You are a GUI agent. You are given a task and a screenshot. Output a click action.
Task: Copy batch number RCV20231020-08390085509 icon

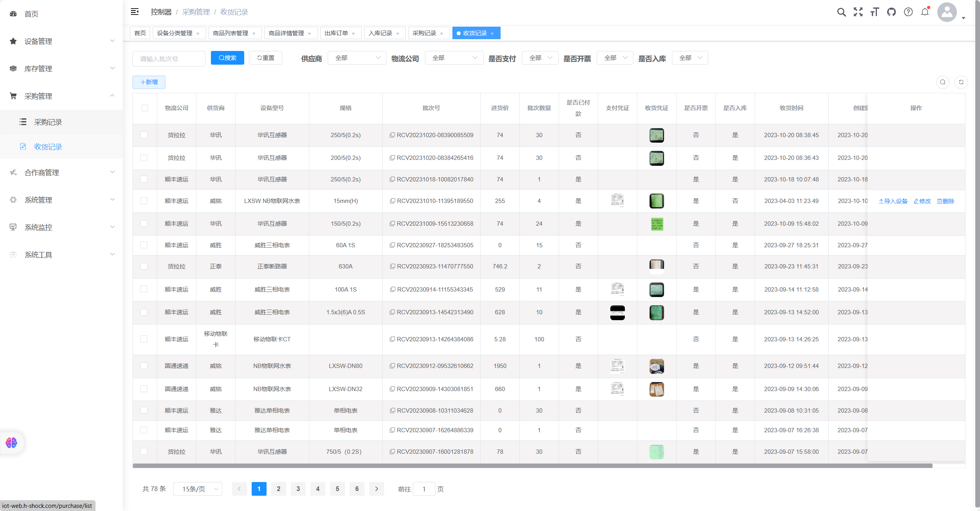(x=392, y=135)
